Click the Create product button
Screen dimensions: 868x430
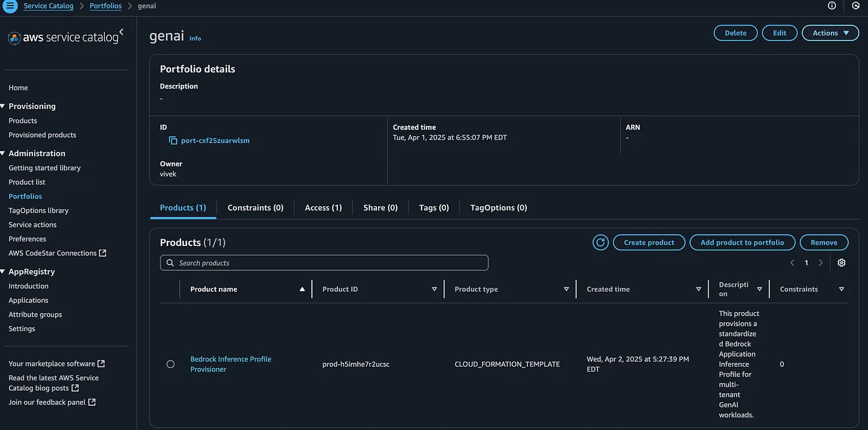[x=649, y=242]
